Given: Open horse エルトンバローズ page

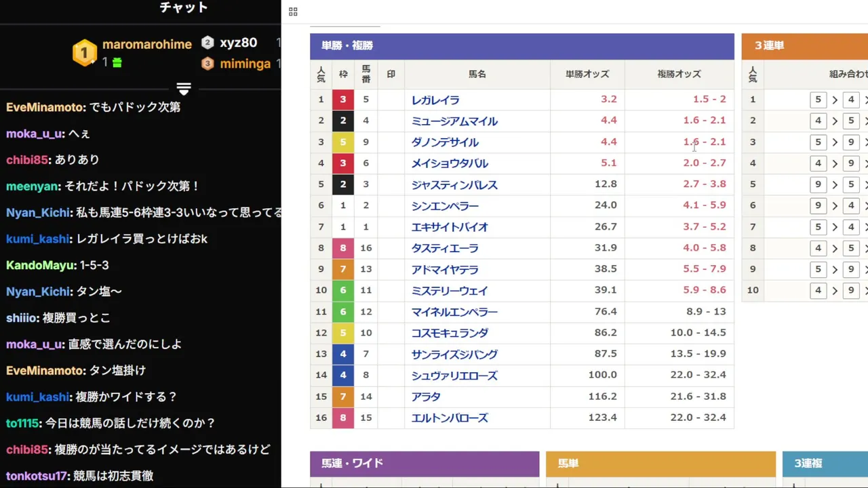Looking at the screenshot, I should [x=450, y=418].
